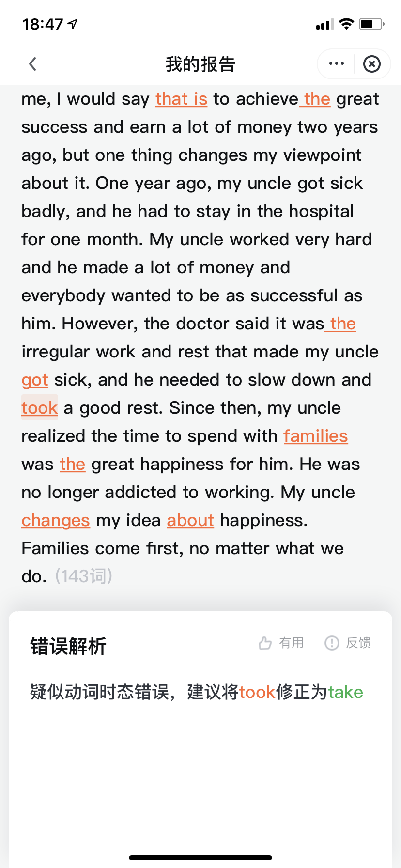Tap the battery status icon
The height and width of the screenshot is (868, 401).
click(371, 24)
